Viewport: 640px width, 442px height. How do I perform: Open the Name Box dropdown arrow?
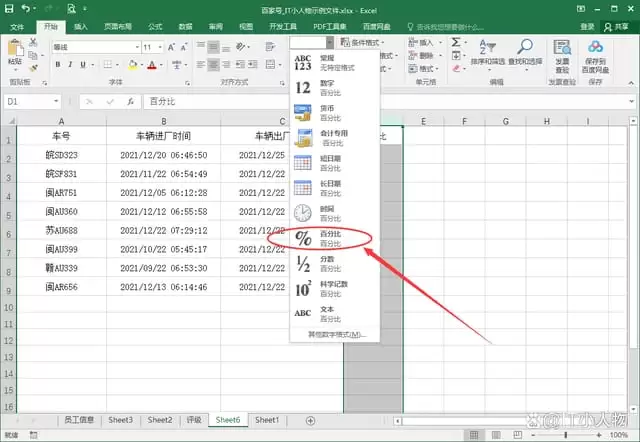[x=56, y=101]
